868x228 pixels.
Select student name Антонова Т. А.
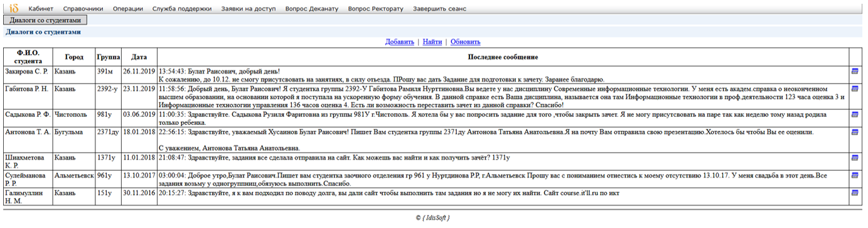pos(27,133)
